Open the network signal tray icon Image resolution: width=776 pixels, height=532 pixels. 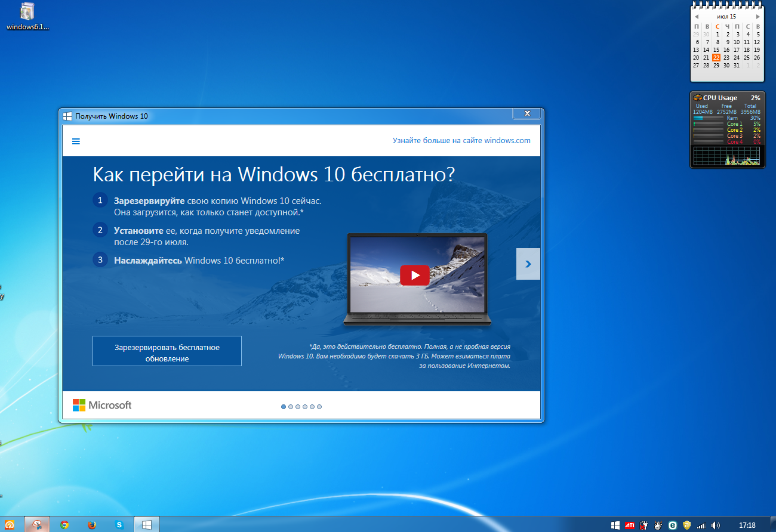[701, 525]
